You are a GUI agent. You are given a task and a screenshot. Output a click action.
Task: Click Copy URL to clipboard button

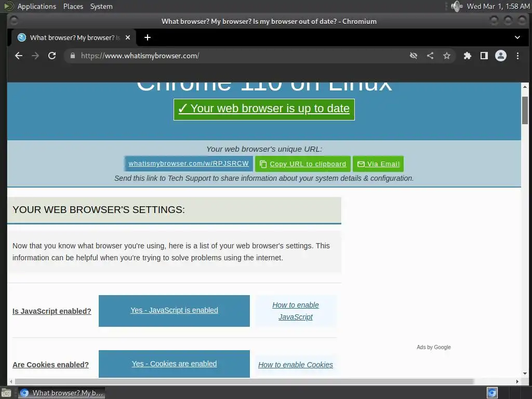click(303, 164)
